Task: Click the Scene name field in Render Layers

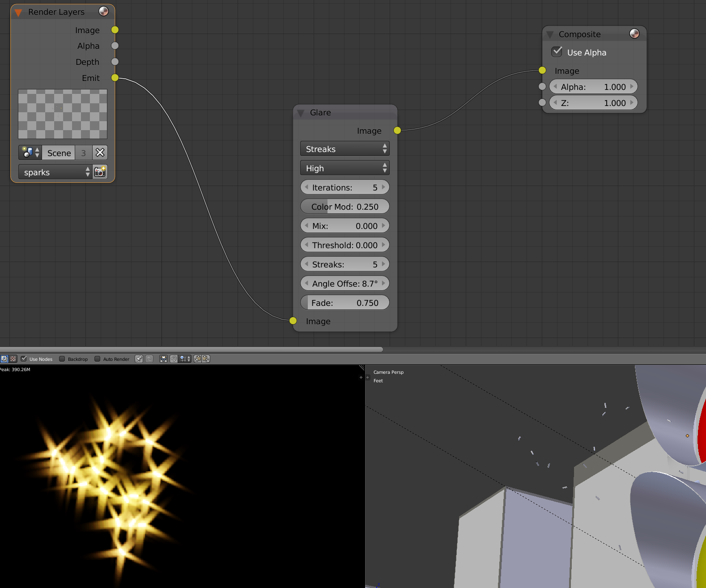Action: pyautogui.click(x=59, y=153)
